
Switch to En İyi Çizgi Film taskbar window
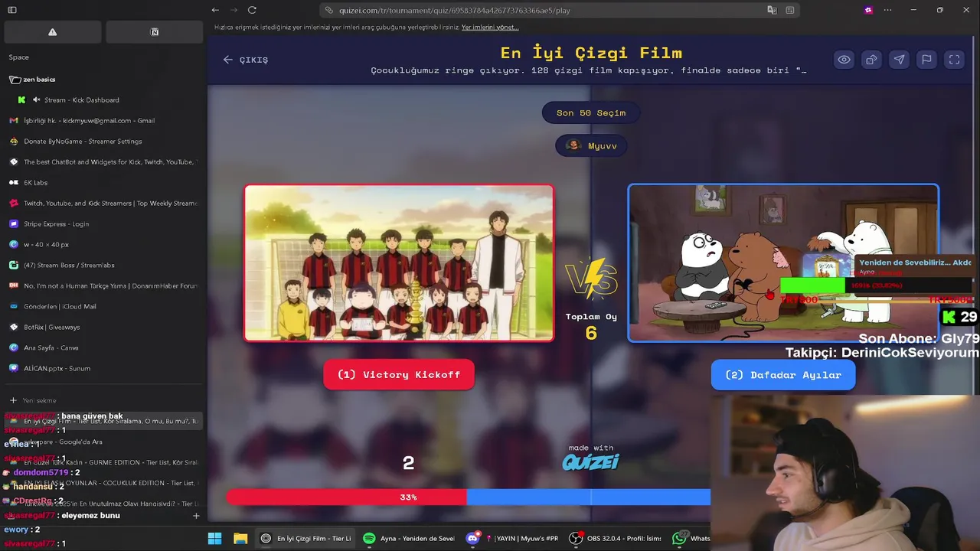[x=305, y=539]
